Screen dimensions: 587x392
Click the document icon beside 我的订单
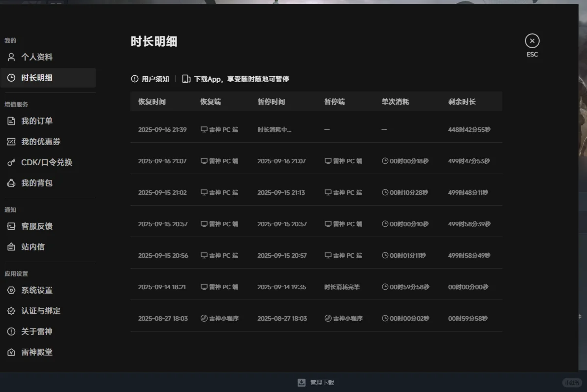[x=11, y=121]
